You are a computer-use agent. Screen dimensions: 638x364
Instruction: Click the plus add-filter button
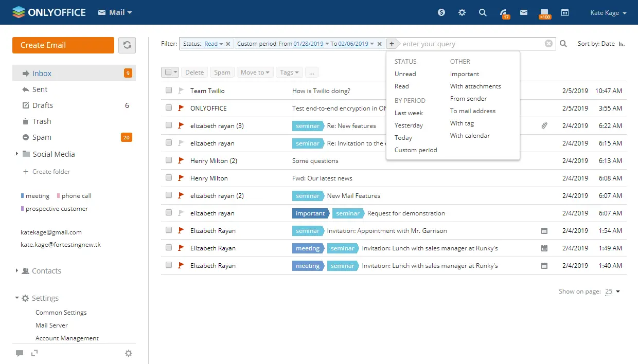pos(392,44)
